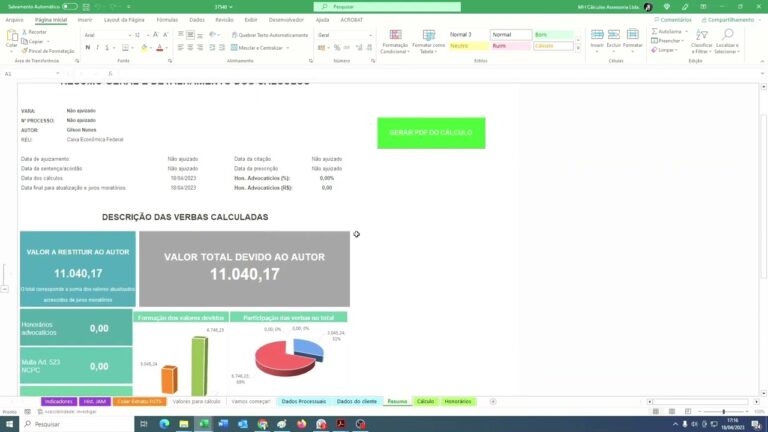Screen dimensions: 768x432
Task: Click Formatação Condicional icon
Action: coord(395,35)
